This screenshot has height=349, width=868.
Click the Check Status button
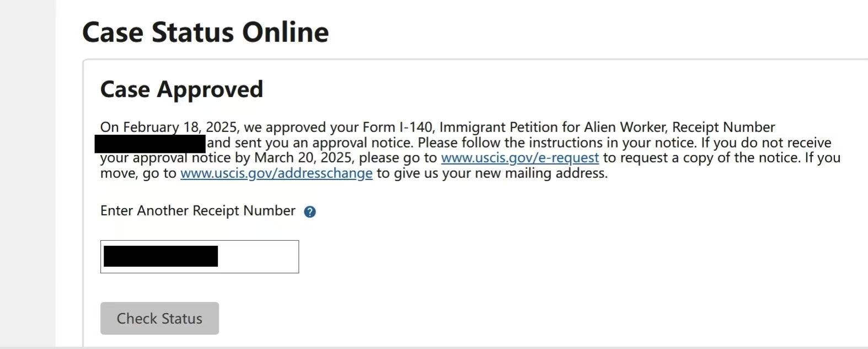(159, 318)
